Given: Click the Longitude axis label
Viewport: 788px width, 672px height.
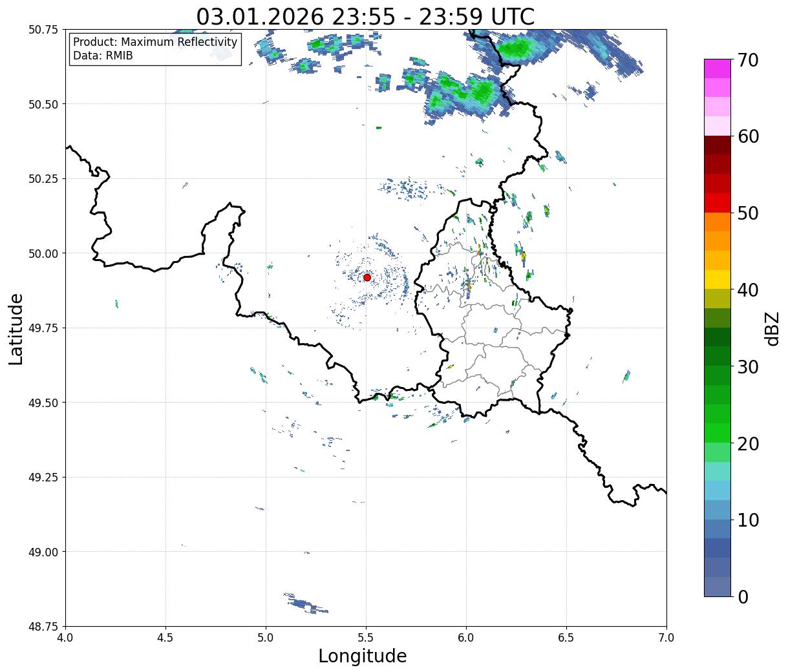Looking at the screenshot, I should pos(362,656).
